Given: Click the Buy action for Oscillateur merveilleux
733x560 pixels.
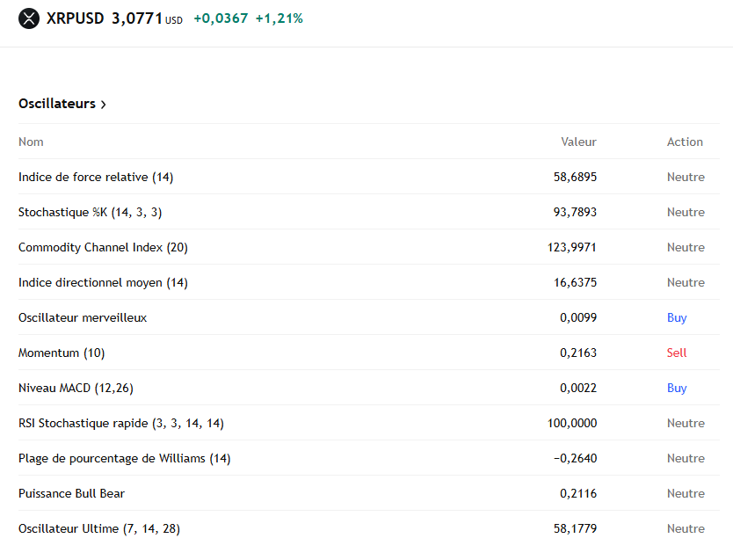Looking at the screenshot, I should (677, 317).
